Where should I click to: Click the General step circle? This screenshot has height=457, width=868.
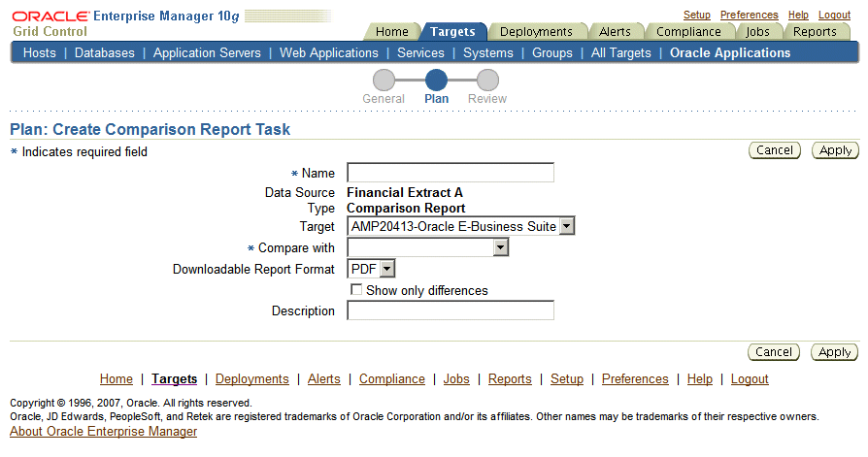click(384, 81)
